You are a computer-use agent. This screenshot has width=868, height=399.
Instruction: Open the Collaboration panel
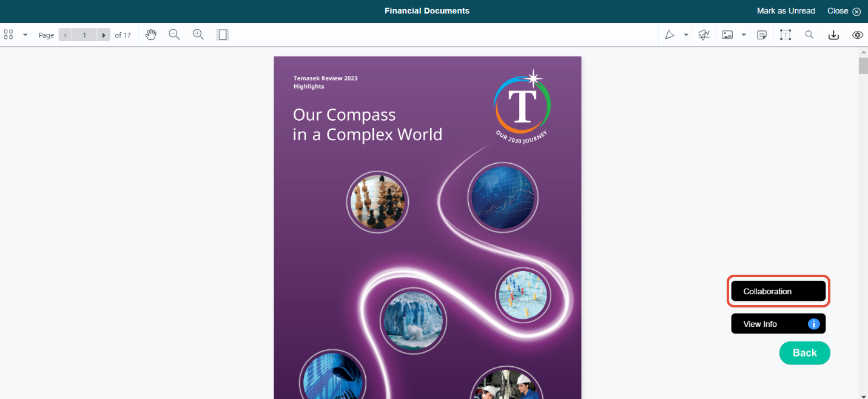click(x=778, y=291)
